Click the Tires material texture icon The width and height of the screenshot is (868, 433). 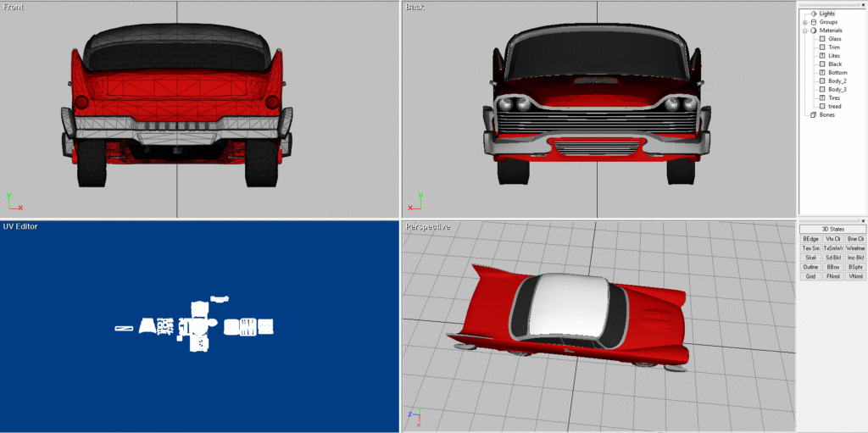pos(822,97)
